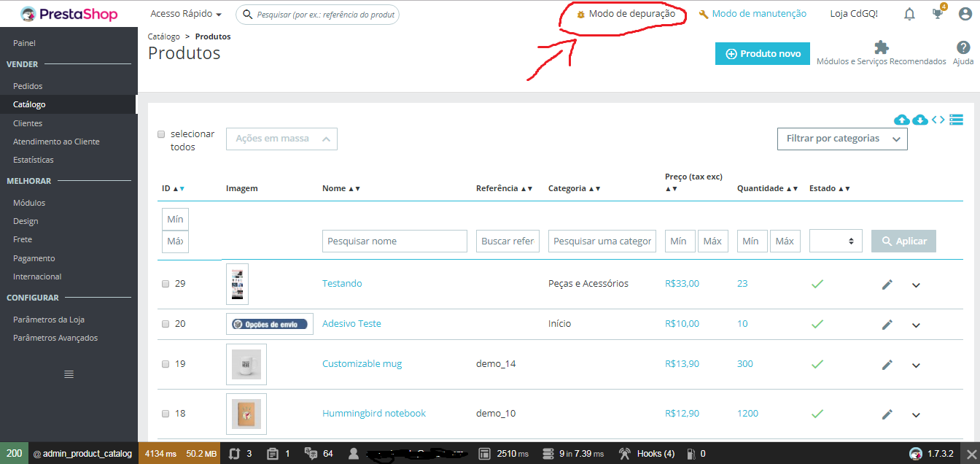
Task: Open the Estado filter select box
Action: coord(836,241)
